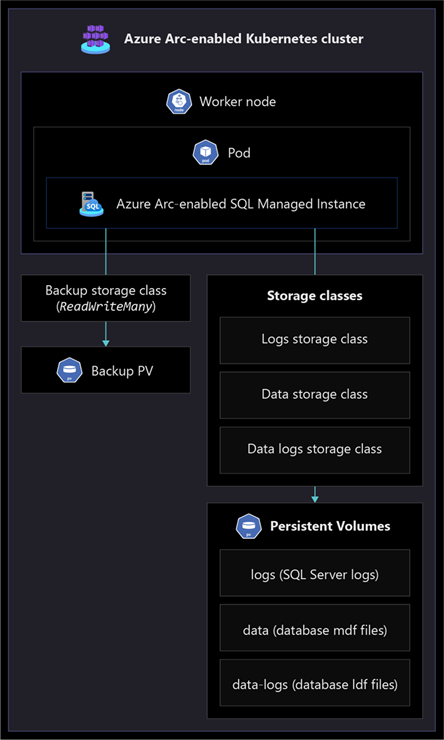Click the Persistent Volumes heading text

coord(330,526)
